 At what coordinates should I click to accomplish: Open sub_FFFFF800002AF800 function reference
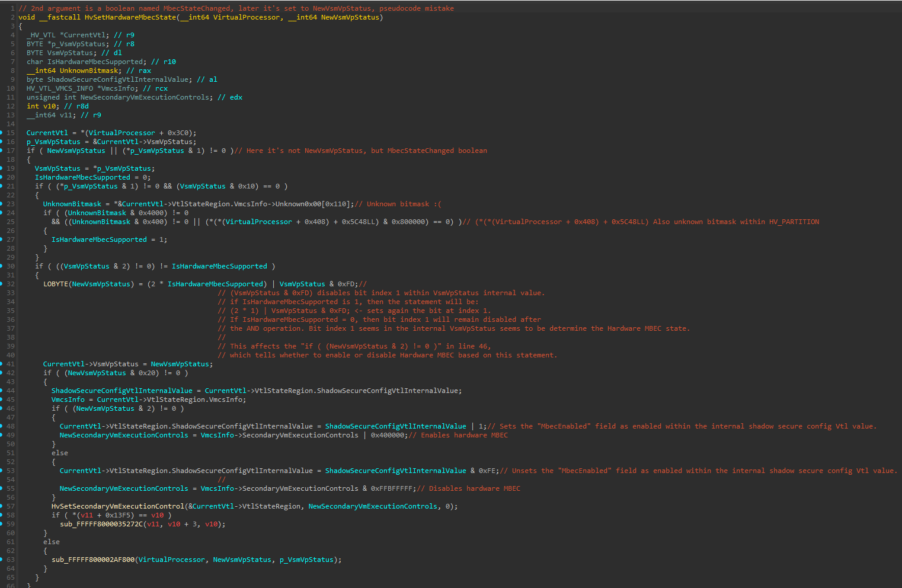click(x=93, y=560)
